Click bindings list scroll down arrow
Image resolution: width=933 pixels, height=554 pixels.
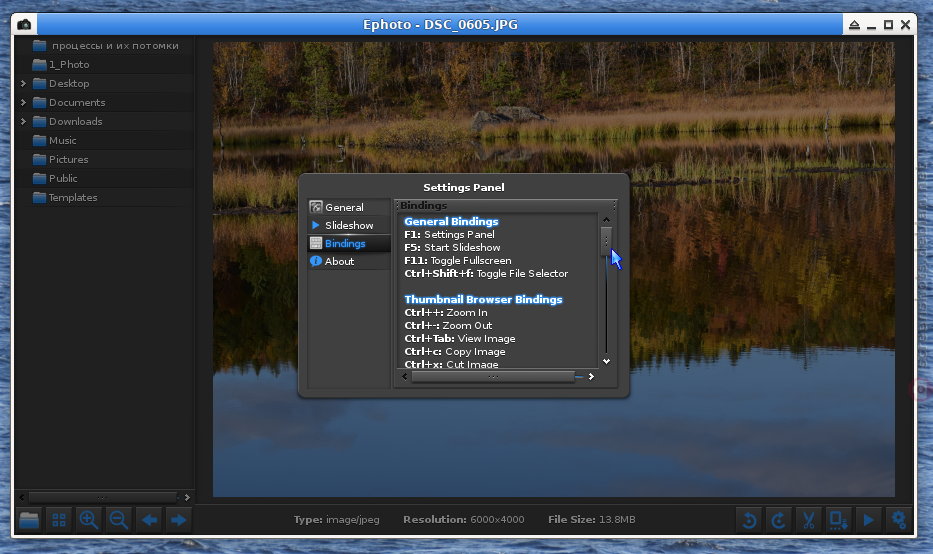tap(606, 361)
